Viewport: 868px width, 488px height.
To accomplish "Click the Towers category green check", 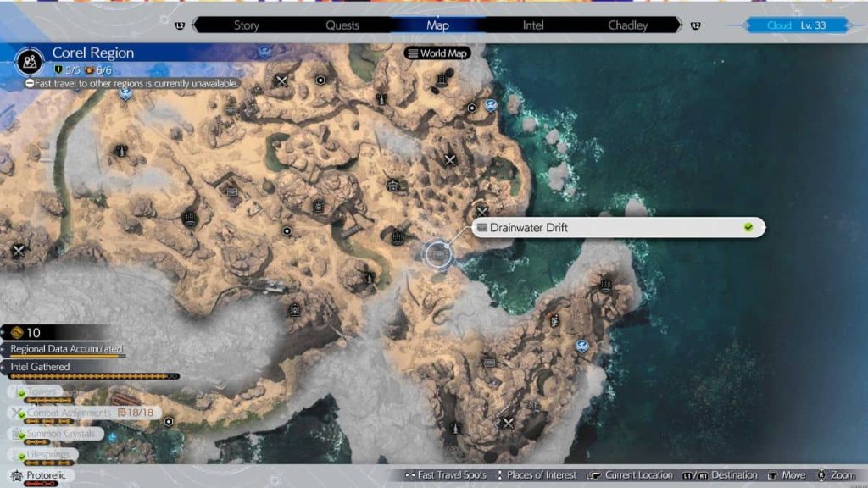I will coord(21,393).
